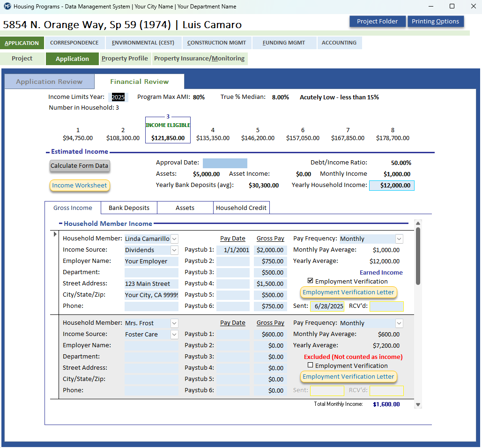Click the Employer Name field 'Your Employer'
The image size is (482, 448).
point(152,261)
